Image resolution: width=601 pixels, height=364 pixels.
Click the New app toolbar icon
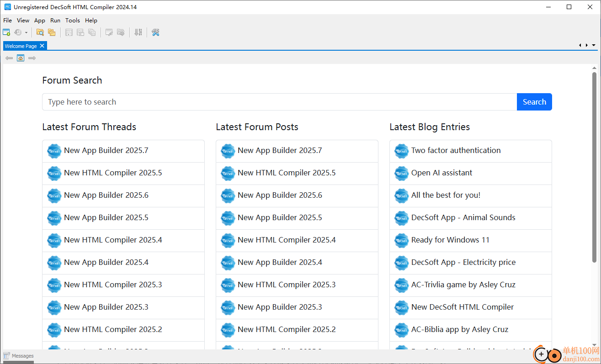tap(6, 32)
